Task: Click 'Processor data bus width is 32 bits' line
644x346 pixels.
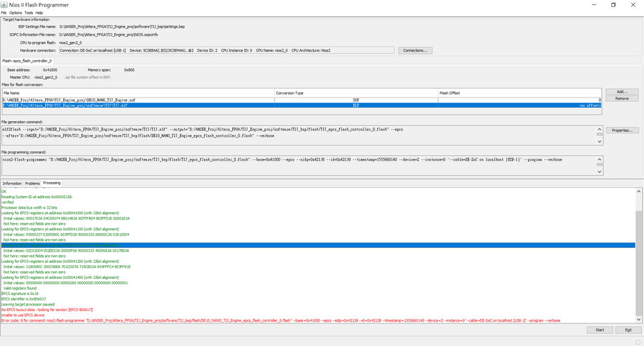Action: pyautogui.click(x=30, y=208)
